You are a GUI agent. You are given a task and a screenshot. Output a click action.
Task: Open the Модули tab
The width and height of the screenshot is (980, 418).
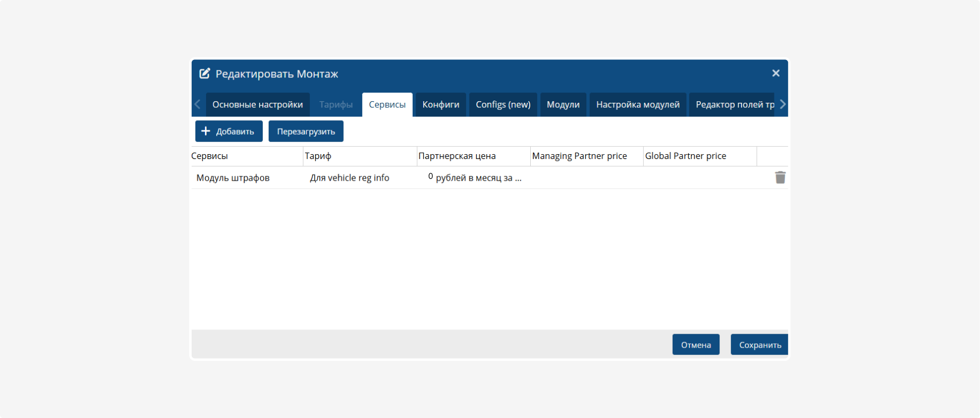[x=563, y=104]
